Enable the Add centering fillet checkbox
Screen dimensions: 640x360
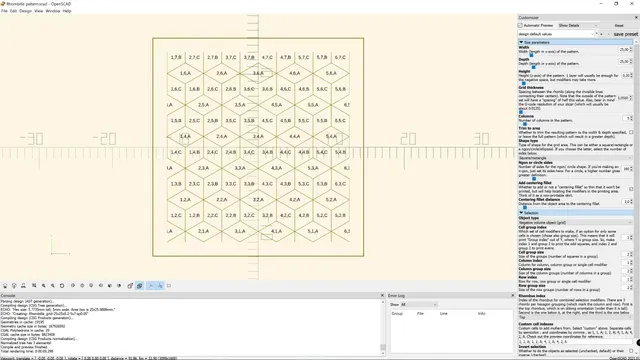click(x=631, y=189)
